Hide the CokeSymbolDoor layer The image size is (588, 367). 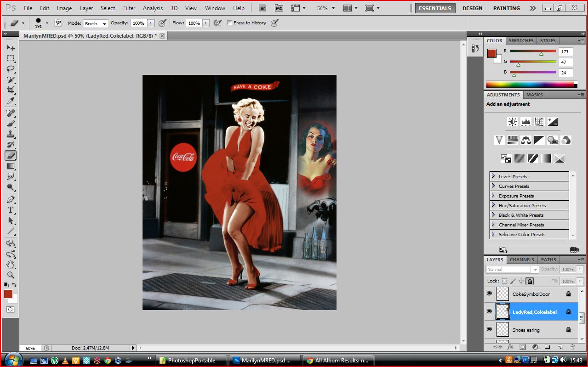(489, 294)
